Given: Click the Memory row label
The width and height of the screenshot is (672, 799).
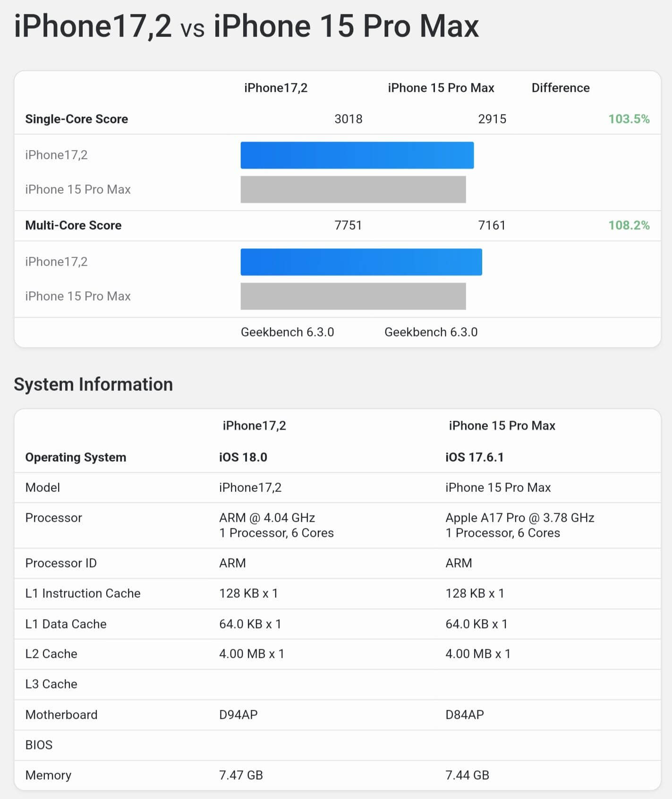Looking at the screenshot, I should (x=48, y=775).
